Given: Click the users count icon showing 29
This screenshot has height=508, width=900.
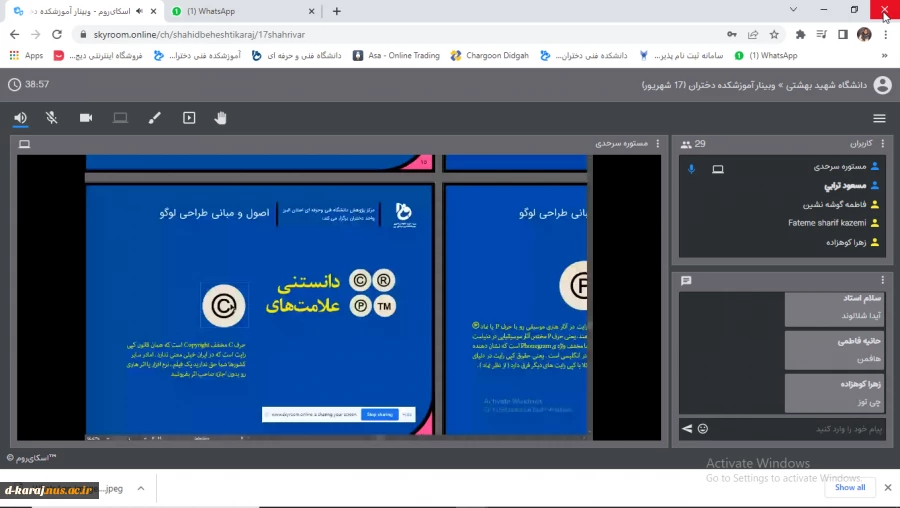Looking at the screenshot, I should point(686,144).
